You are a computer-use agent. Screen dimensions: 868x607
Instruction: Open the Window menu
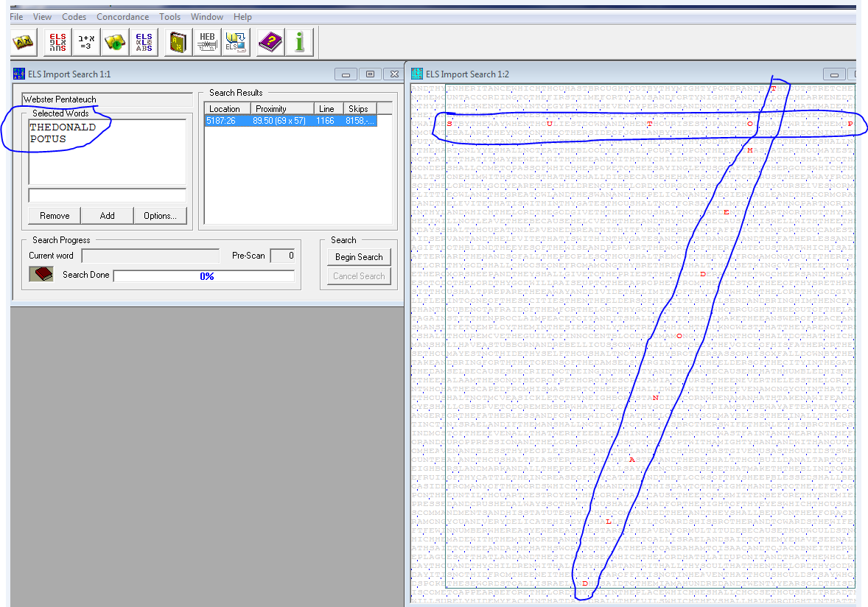pyautogui.click(x=207, y=17)
